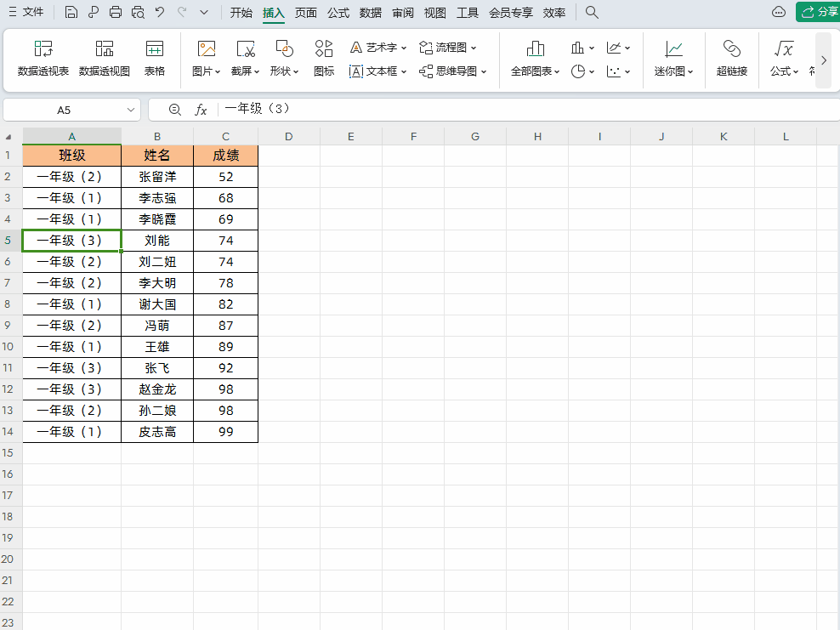
Task: Switch to the 开始 tab
Action: pyautogui.click(x=241, y=12)
